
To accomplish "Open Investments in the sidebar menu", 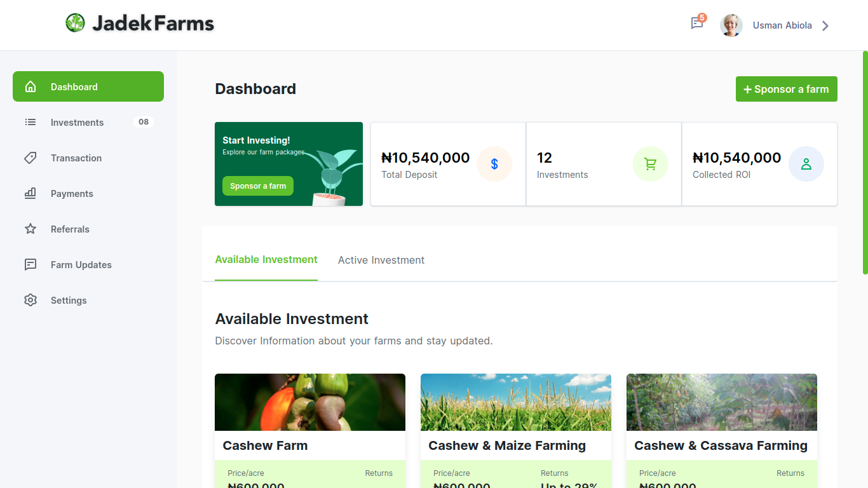I will [x=77, y=122].
